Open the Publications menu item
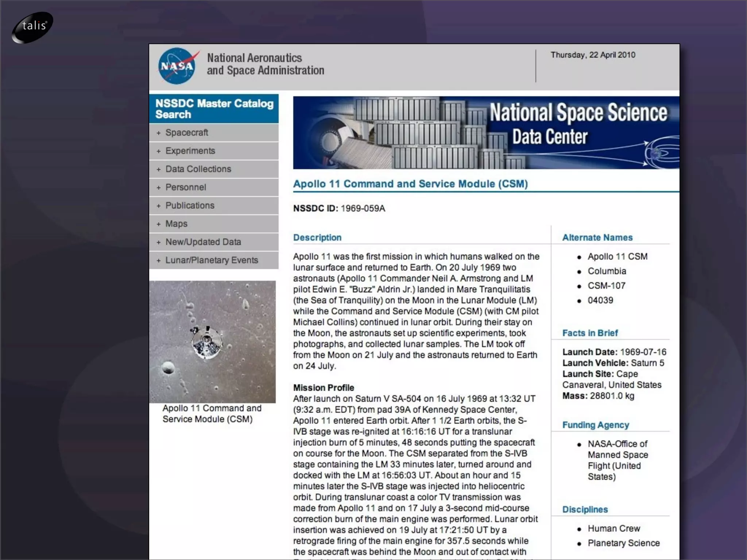The height and width of the screenshot is (560, 747). (x=190, y=206)
